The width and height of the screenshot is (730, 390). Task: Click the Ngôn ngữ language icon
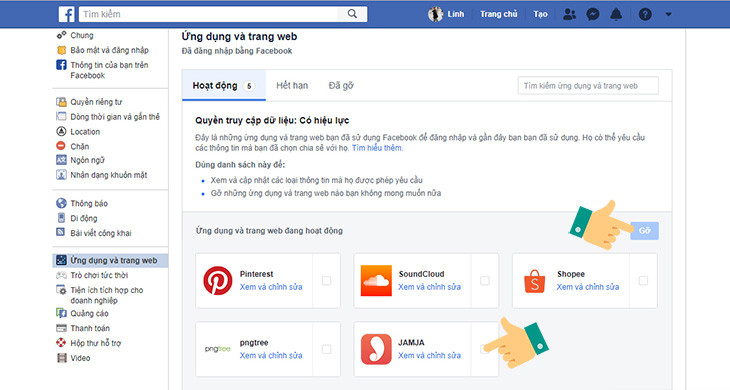[x=61, y=160]
